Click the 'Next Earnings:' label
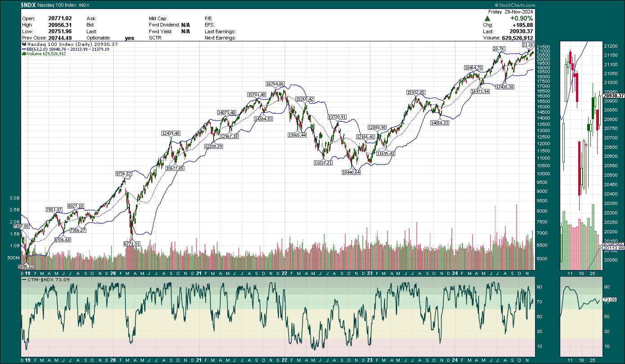625x364 pixels. pos(219,38)
